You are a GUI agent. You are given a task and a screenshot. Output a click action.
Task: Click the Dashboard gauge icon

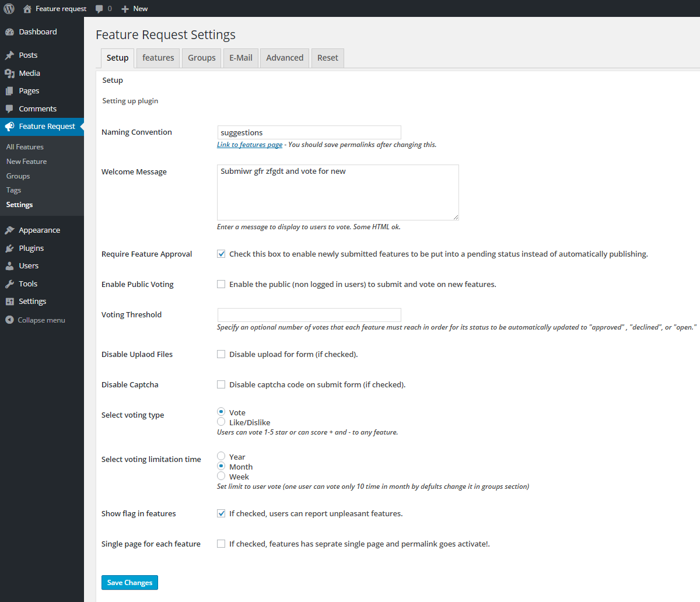pos(9,32)
